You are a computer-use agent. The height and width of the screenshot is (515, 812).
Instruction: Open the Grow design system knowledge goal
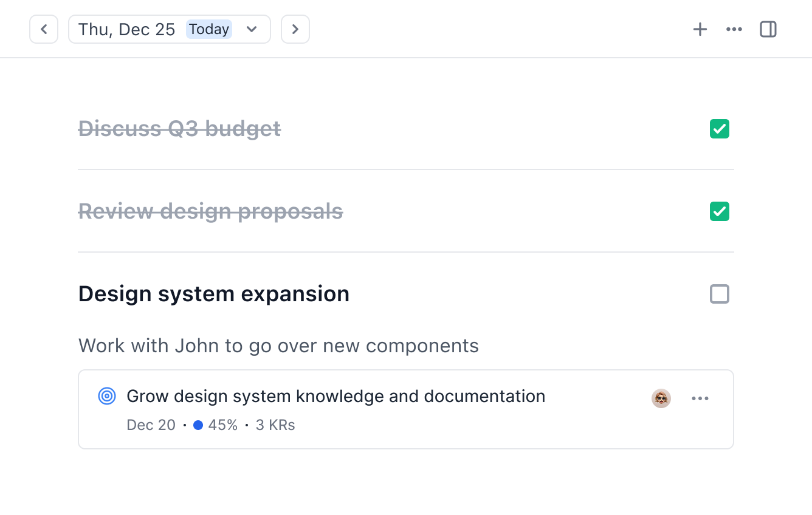(x=335, y=397)
